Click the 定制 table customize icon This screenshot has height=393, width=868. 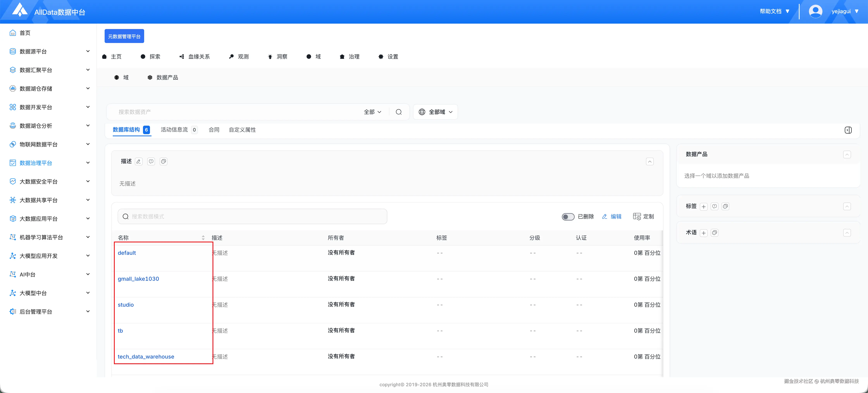[636, 216]
